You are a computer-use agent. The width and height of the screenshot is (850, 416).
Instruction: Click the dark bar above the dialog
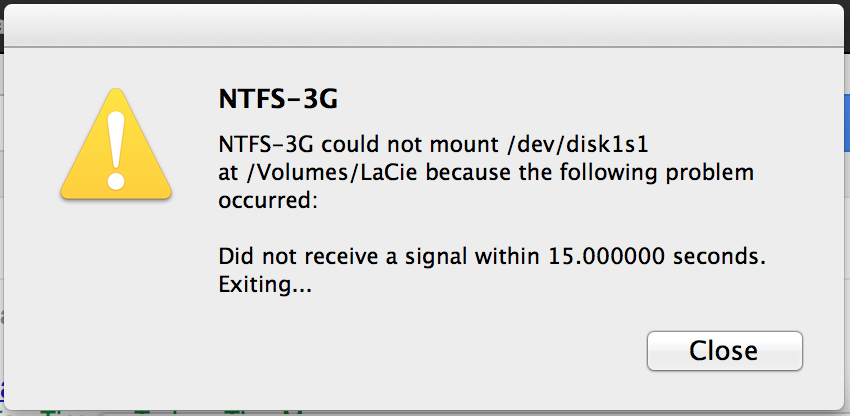tap(425, 2)
